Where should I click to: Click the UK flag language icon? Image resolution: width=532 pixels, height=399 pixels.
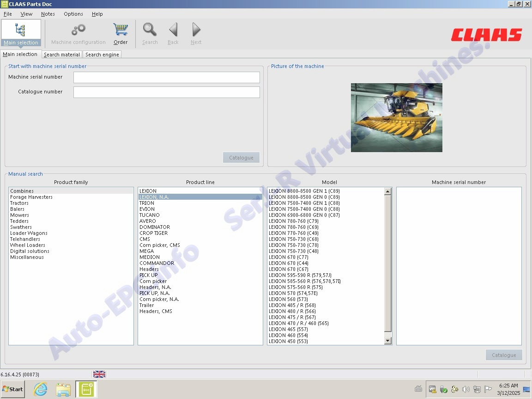coord(99,374)
